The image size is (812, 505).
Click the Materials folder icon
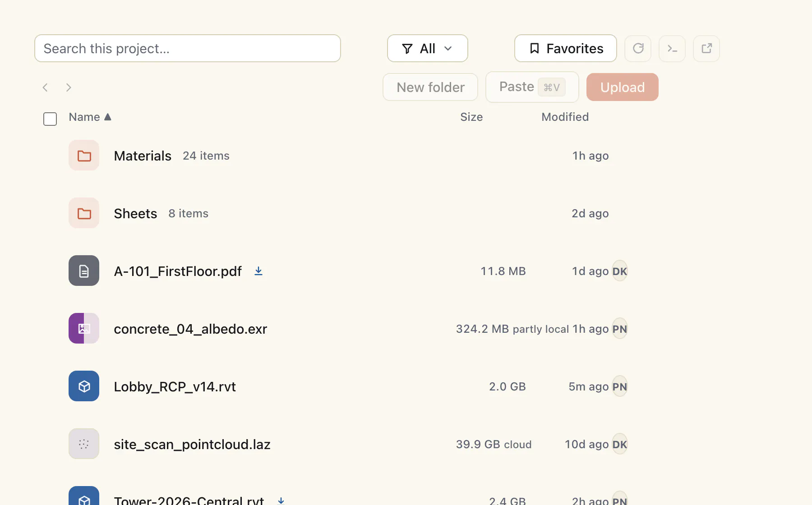pyautogui.click(x=84, y=156)
